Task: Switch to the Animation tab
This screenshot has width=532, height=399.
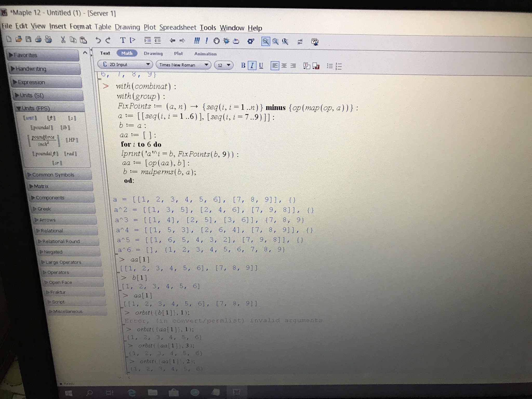Action: pyautogui.click(x=205, y=54)
